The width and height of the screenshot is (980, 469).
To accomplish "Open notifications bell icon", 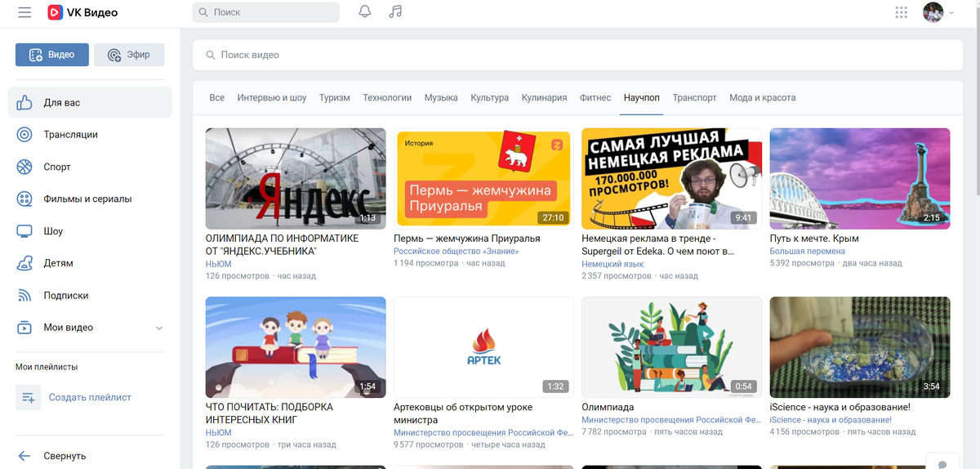I will [365, 11].
